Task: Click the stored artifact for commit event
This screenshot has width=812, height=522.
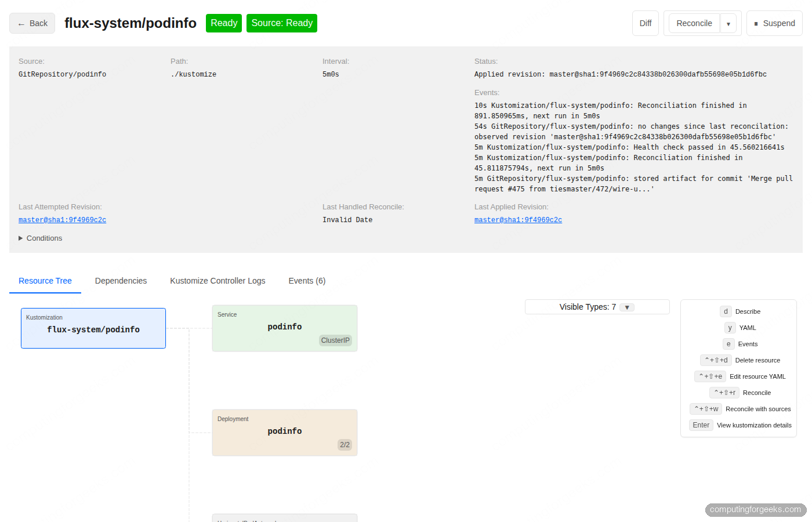Action: click(x=633, y=184)
